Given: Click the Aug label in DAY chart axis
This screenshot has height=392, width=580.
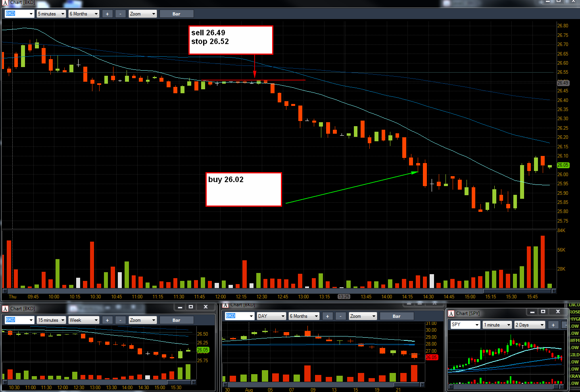Looking at the screenshot, I should coord(249,390).
